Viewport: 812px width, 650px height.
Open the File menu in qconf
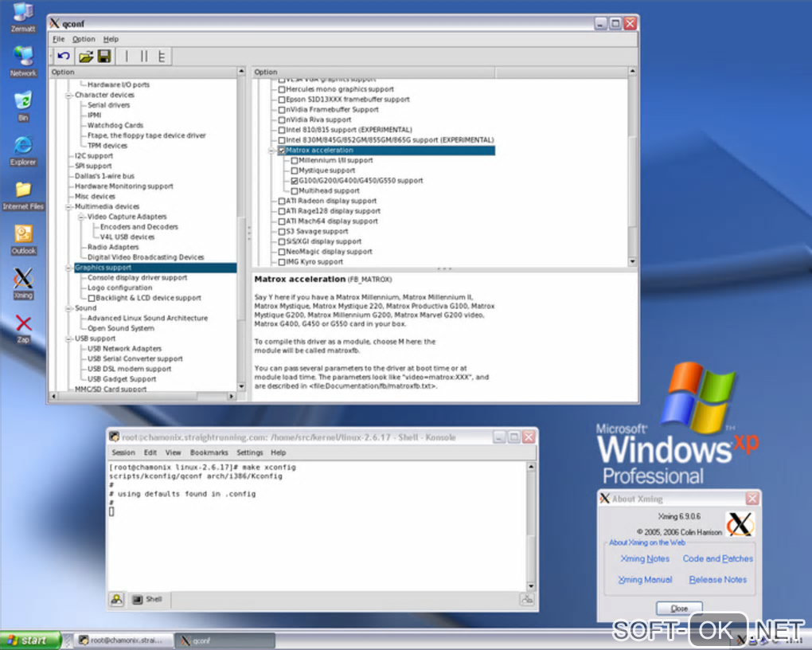[59, 39]
